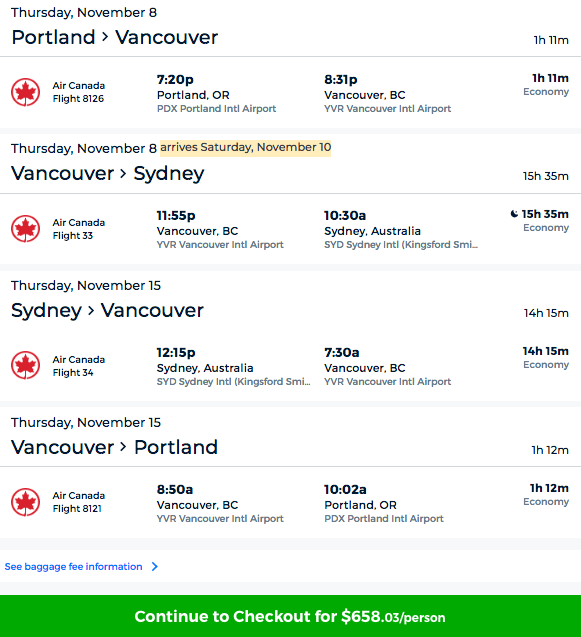Click PDX Portland Intl Airport departure text
This screenshot has width=581, height=637.
click(217, 108)
